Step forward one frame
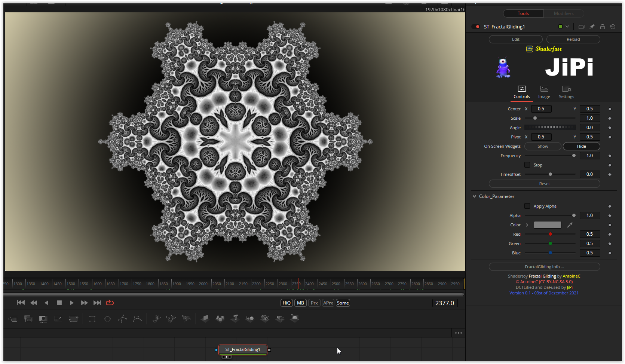 [85, 303]
